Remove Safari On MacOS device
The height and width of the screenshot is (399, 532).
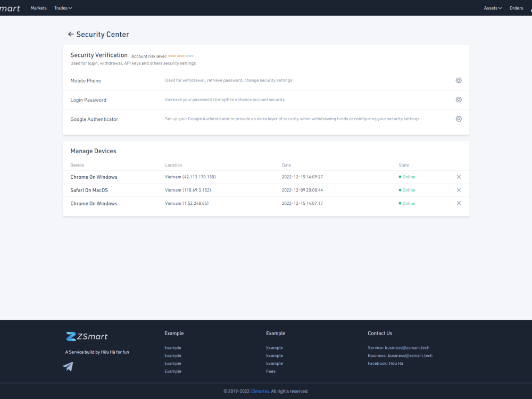(459, 190)
